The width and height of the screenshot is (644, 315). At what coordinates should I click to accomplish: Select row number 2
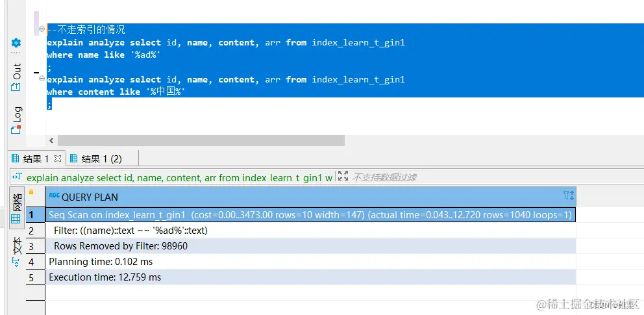click(36, 231)
